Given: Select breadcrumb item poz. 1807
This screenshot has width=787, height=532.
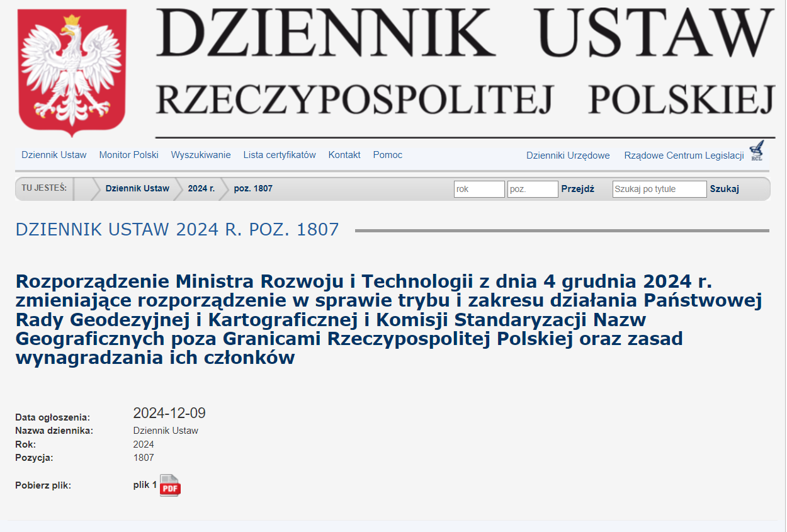Looking at the screenshot, I should (252, 188).
